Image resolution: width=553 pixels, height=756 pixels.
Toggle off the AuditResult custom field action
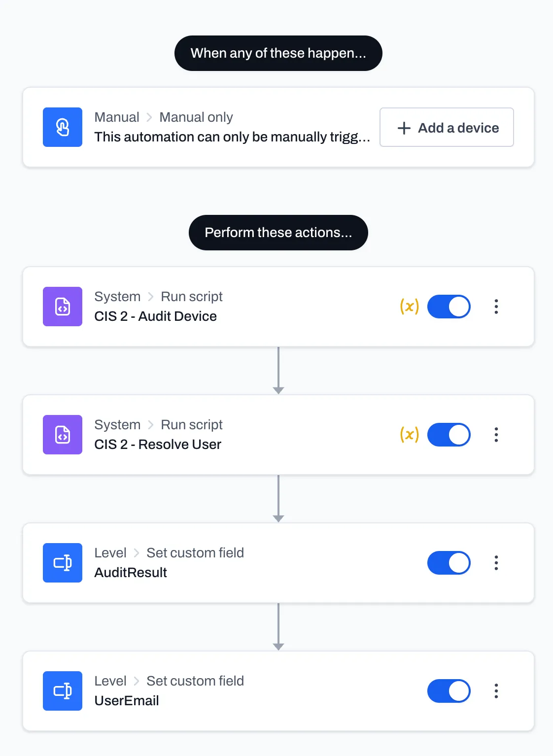449,563
